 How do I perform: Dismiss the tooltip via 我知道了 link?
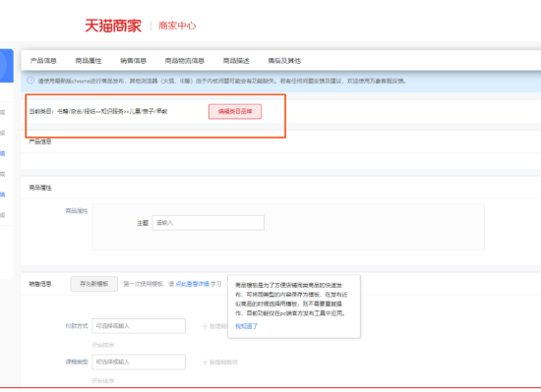pyautogui.click(x=246, y=326)
